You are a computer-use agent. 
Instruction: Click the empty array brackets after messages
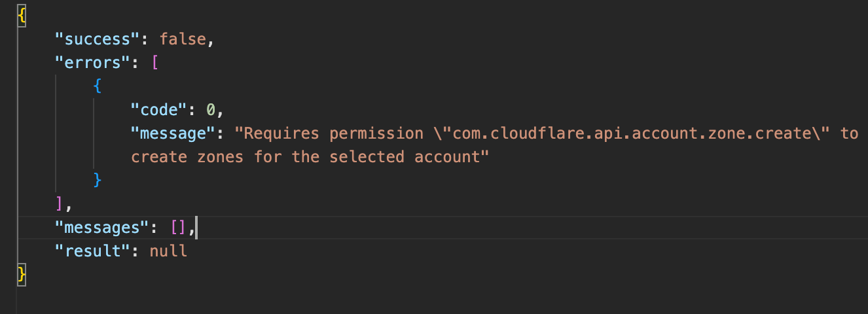[x=179, y=227]
